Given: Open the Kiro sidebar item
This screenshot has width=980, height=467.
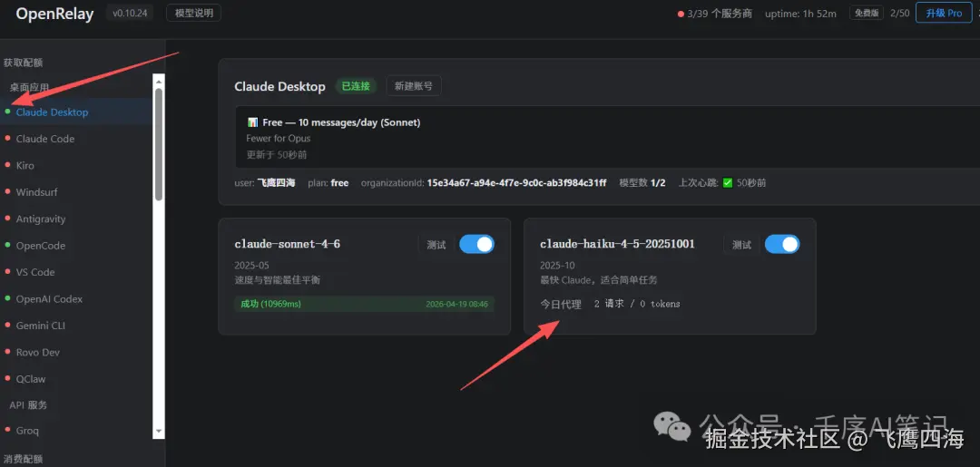Looking at the screenshot, I should pyautogui.click(x=25, y=165).
